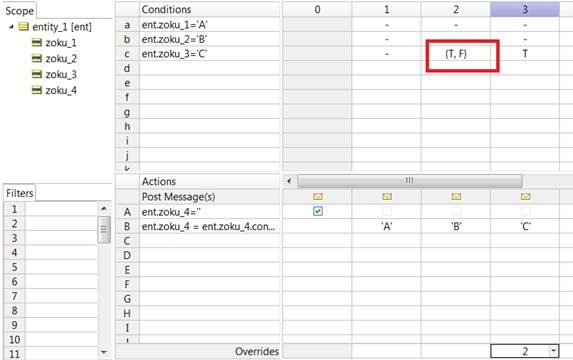Click the Filters scrollbar down arrow
This screenshot has height=360, width=573.
coord(104,352)
